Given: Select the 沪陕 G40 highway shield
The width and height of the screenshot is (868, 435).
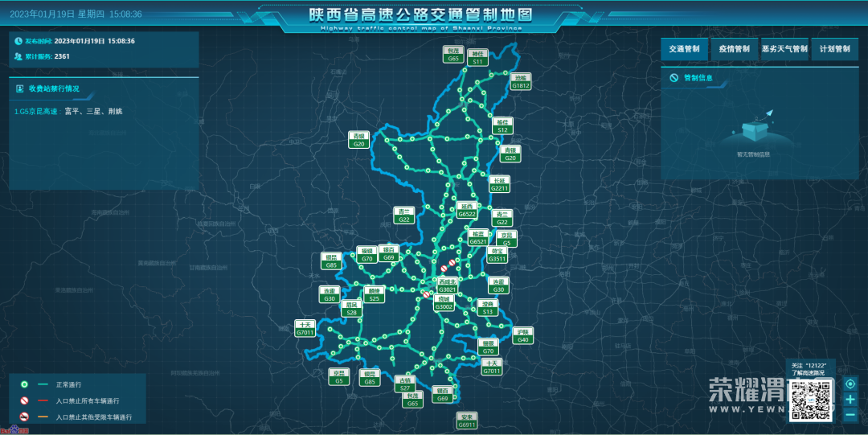Looking at the screenshot, I should 523,336.
